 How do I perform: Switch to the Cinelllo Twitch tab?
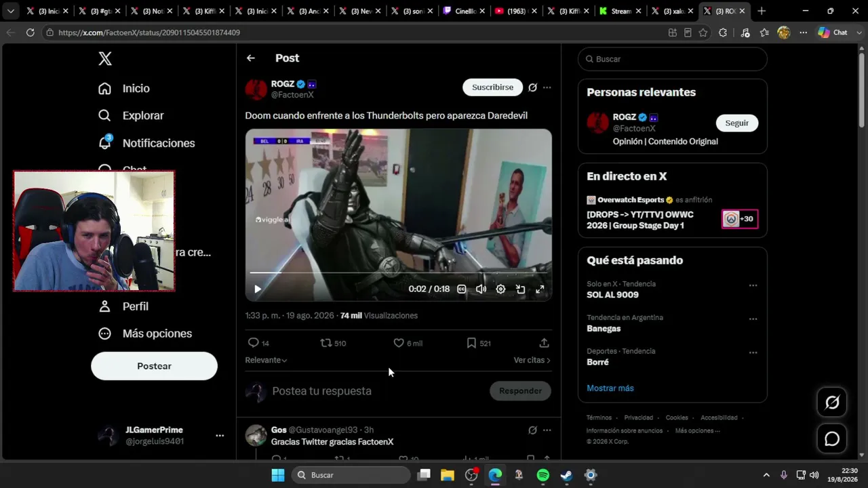[x=464, y=11]
